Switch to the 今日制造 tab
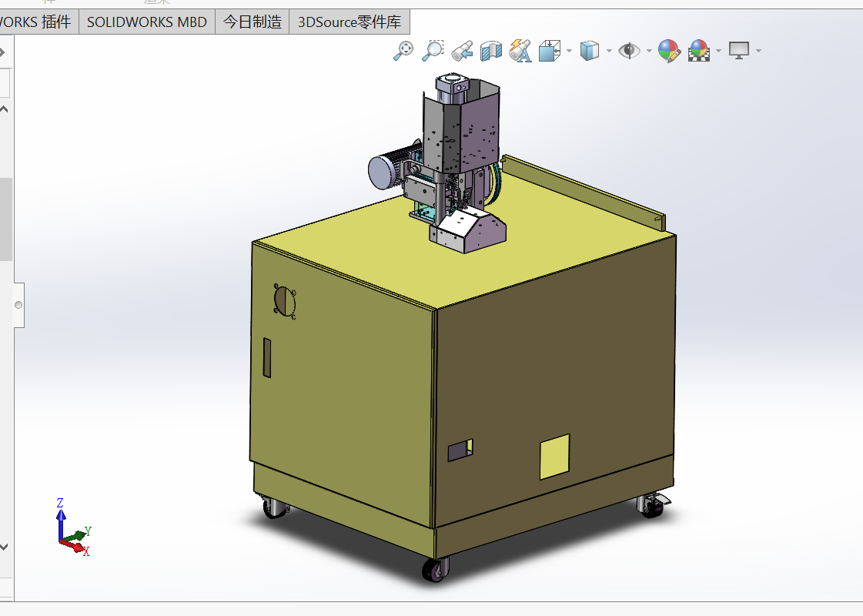This screenshot has width=863, height=616. [252, 22]
